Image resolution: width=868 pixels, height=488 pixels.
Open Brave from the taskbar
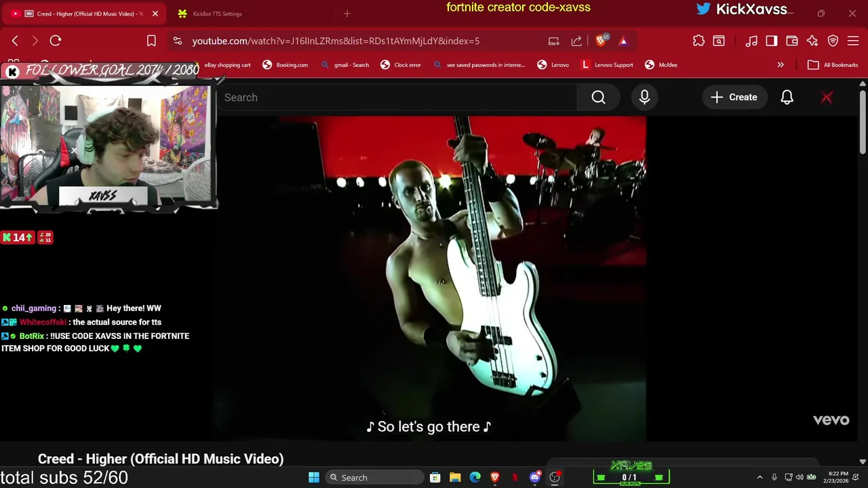(x=495, y=478)
